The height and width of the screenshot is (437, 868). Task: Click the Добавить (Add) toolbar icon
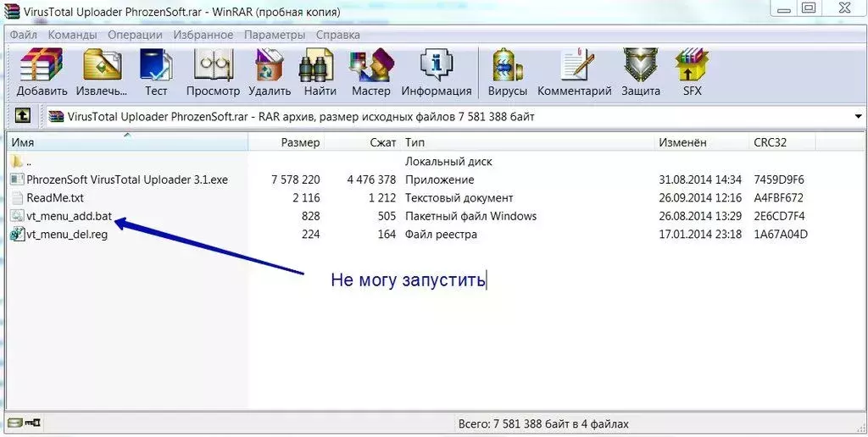pos(42,65)
